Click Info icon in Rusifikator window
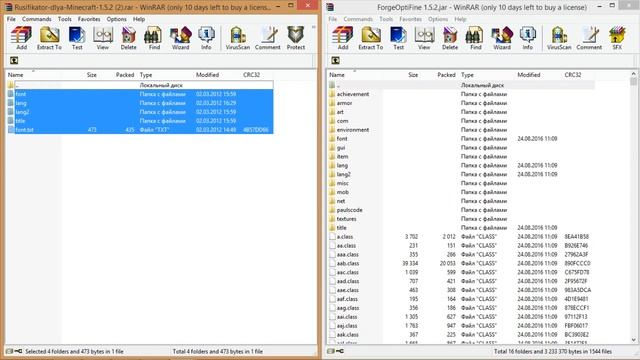Screen dimensions: 640x360 pyautogui.click(x=206, y=38)
